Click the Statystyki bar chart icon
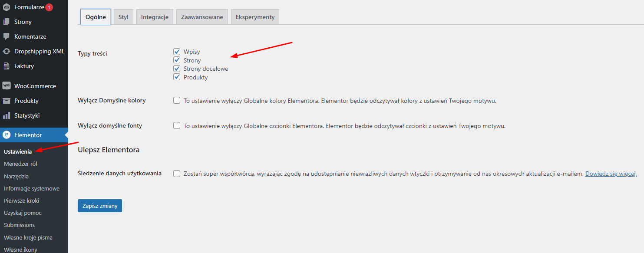The height and width of the screenshot is (253, 644). click(6, 115)
